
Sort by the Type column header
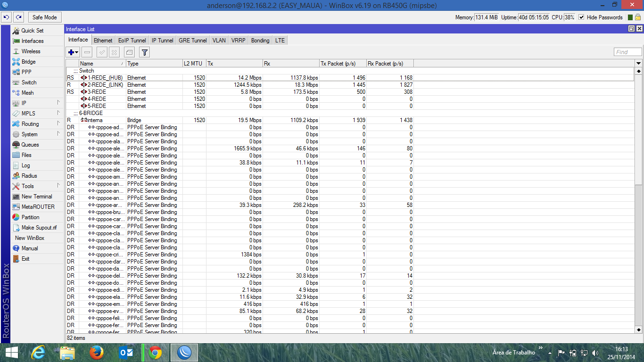coord(154,64)
